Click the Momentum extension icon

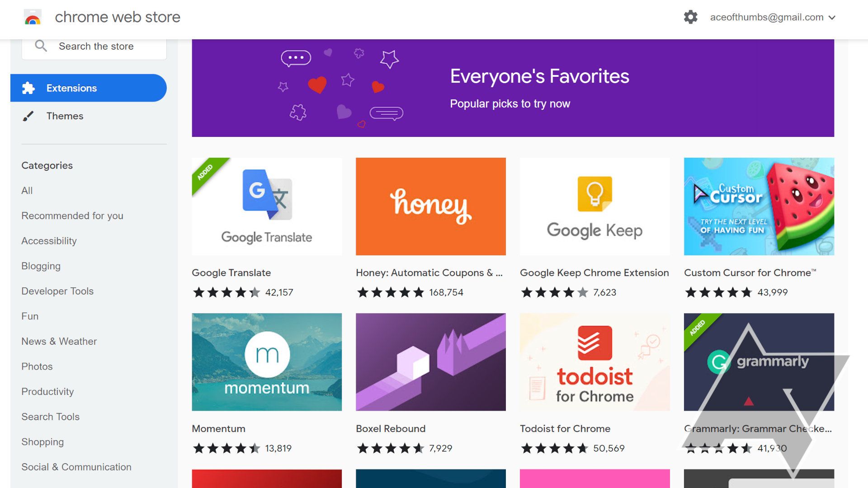pos(267,361)
